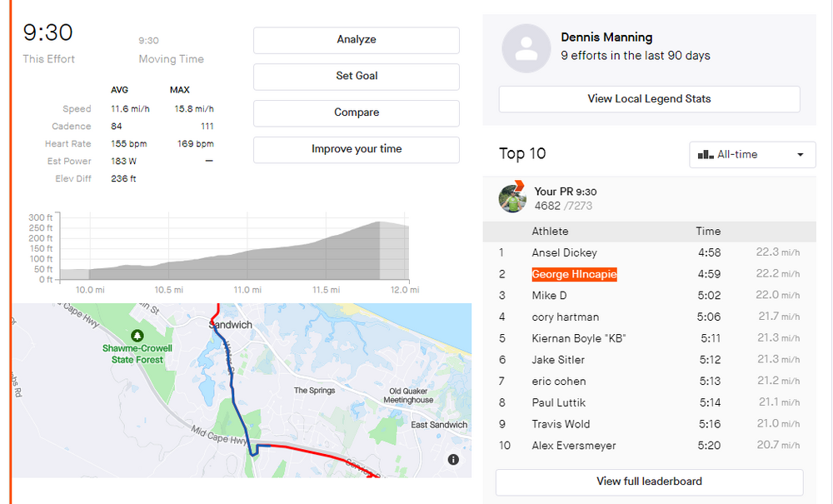Click the Dennis Manning local legend name
Screen dimensions: 833x504
[606, 37]
